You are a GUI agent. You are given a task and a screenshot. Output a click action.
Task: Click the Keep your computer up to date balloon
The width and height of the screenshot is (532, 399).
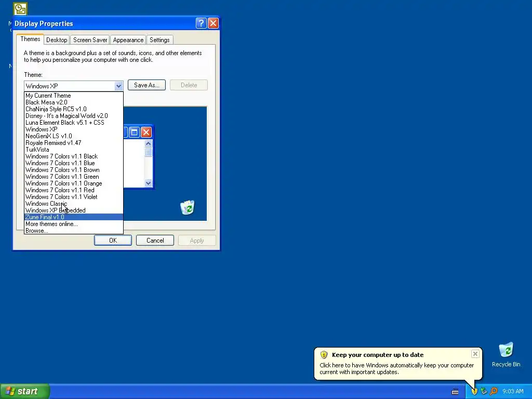tap(397, 363)
